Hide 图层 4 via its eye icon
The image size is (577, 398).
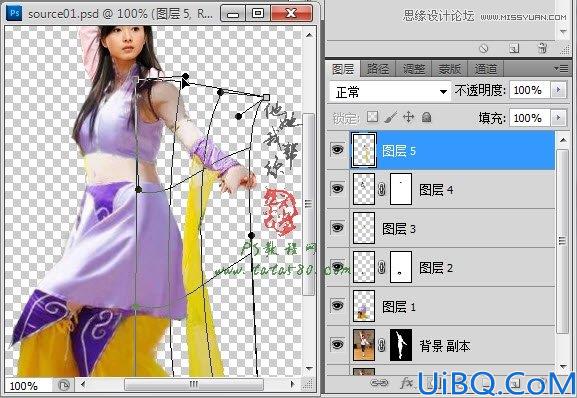click(337, 189)
